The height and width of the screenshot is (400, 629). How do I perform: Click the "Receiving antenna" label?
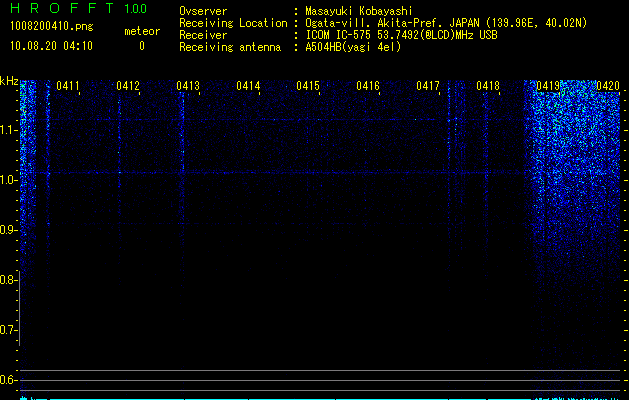[x=230, y=47]
